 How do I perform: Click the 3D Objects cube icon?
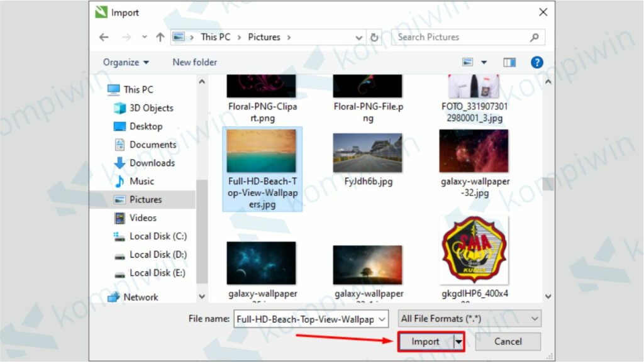120,108
